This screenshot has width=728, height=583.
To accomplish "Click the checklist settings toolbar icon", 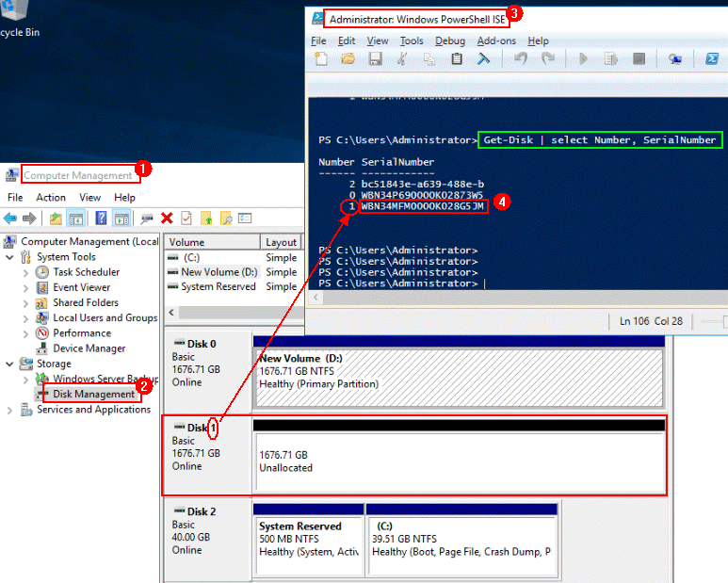I will [245, 218].
